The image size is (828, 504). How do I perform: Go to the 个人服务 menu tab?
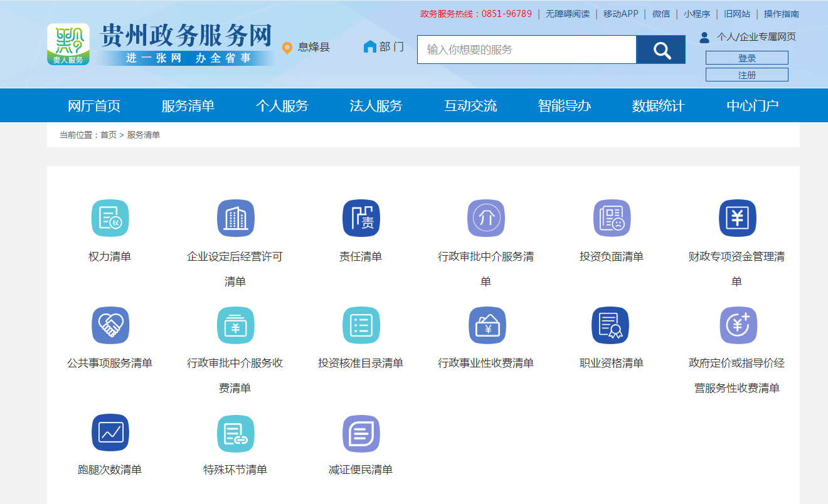pos(282,106)
